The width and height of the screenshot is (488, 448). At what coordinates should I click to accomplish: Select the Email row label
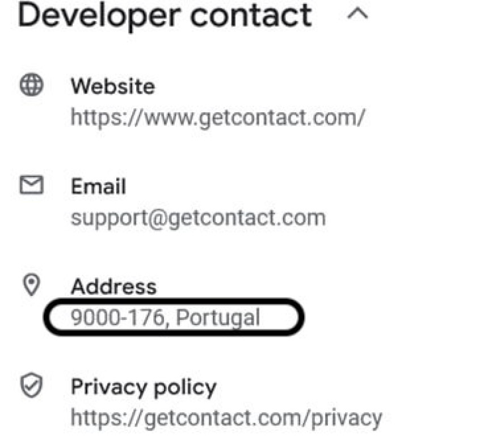tap(98, 187)
